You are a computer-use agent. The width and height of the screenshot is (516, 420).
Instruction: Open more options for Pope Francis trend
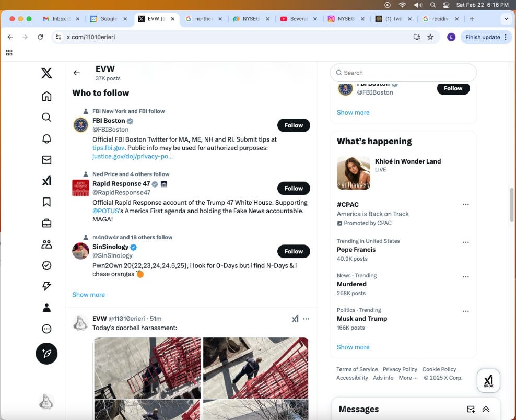(466, 242)
